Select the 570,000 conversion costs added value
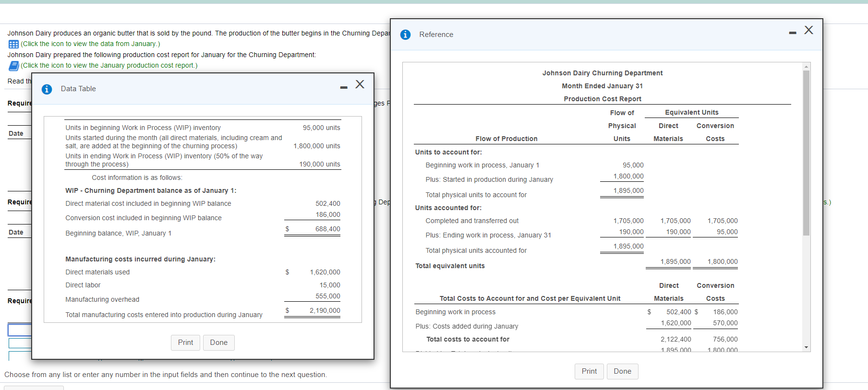This screenshot has width=868, height=390. pos(725,323)
